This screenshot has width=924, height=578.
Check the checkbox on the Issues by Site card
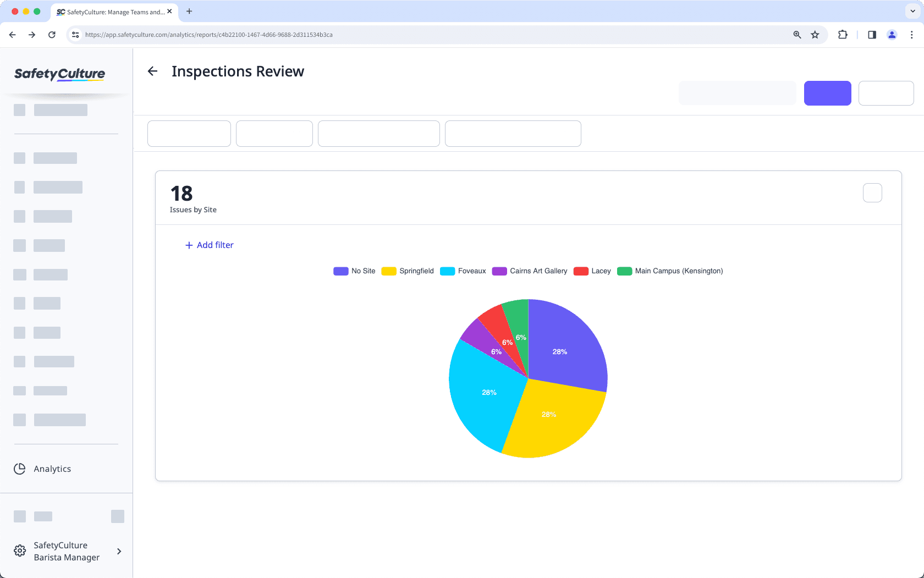(x=872, y=193)
